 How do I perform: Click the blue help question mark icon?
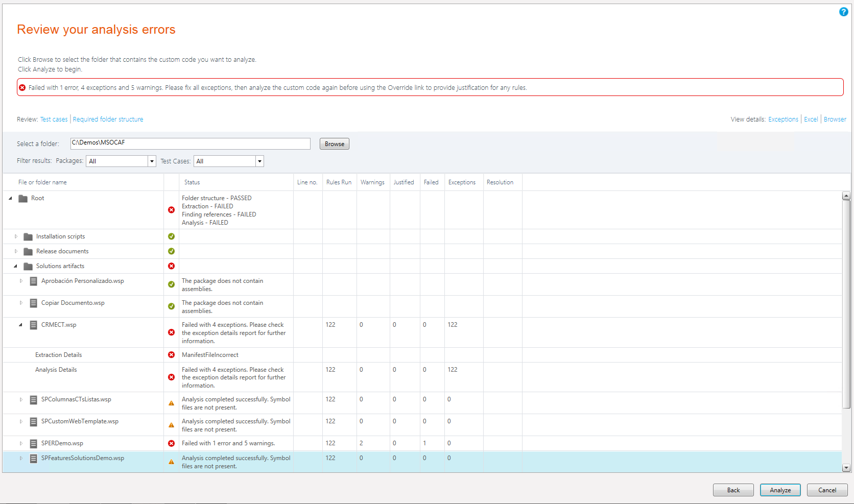click(843, 12)
